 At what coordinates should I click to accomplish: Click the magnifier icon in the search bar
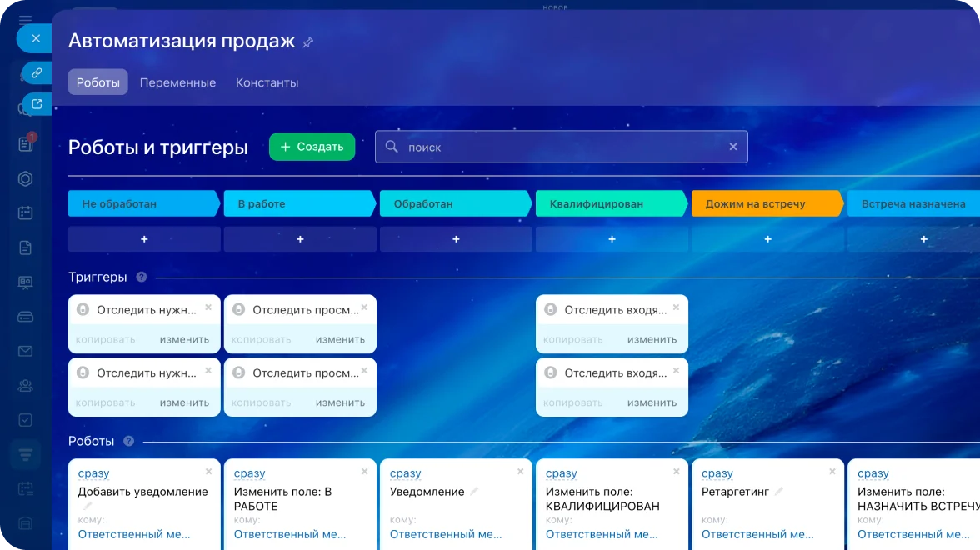(391, 147)
